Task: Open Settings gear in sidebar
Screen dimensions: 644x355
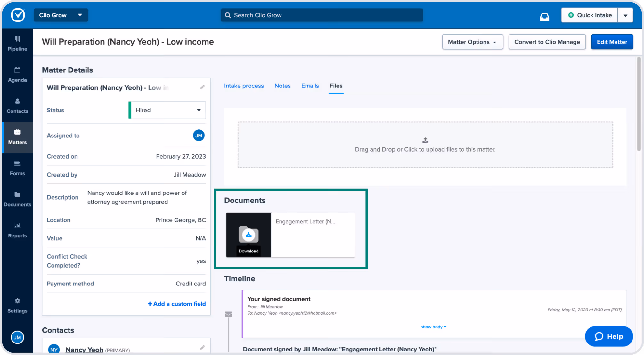Action: coord(17,306)
